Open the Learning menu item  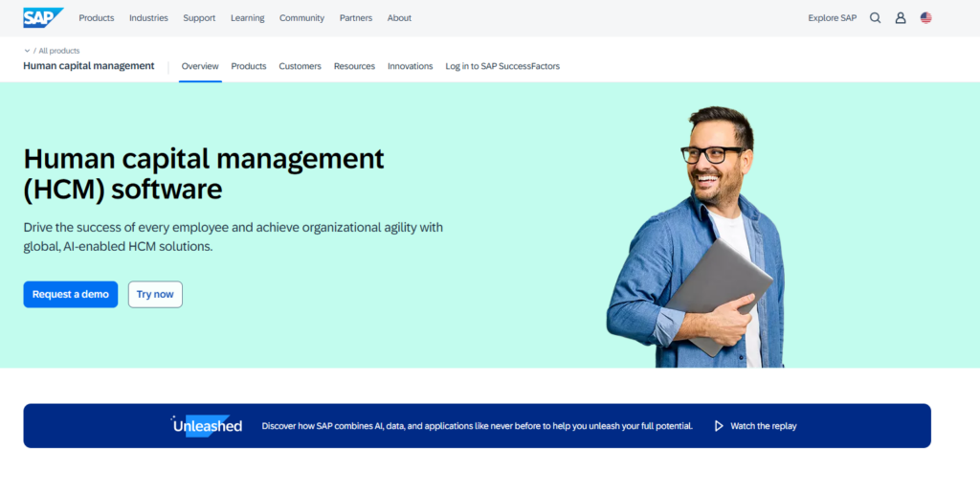[x=247, y=18]
